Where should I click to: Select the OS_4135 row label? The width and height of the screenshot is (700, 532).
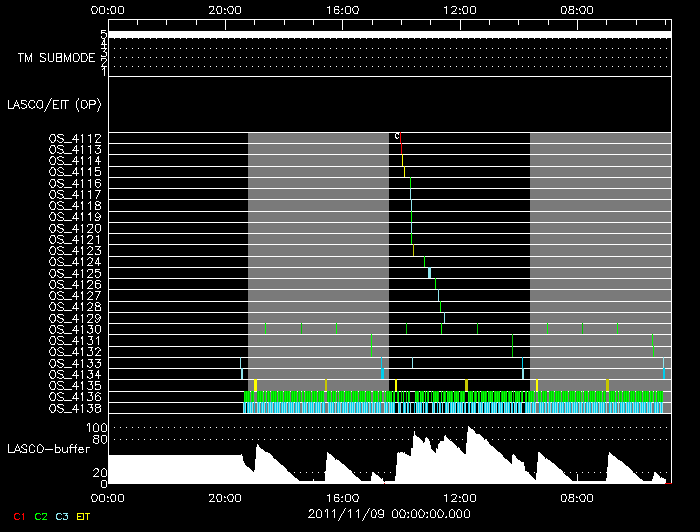[75, 385]
